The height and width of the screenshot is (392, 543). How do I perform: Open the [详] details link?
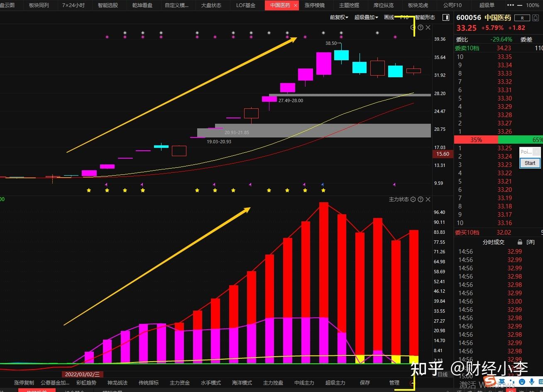(x=531, y=242)
